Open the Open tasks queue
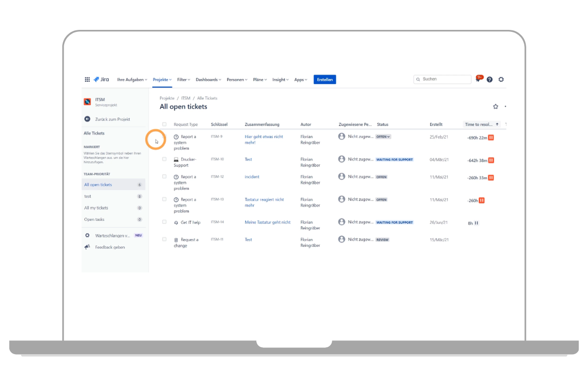The image size is (588, 387). [x=94, y=219]
